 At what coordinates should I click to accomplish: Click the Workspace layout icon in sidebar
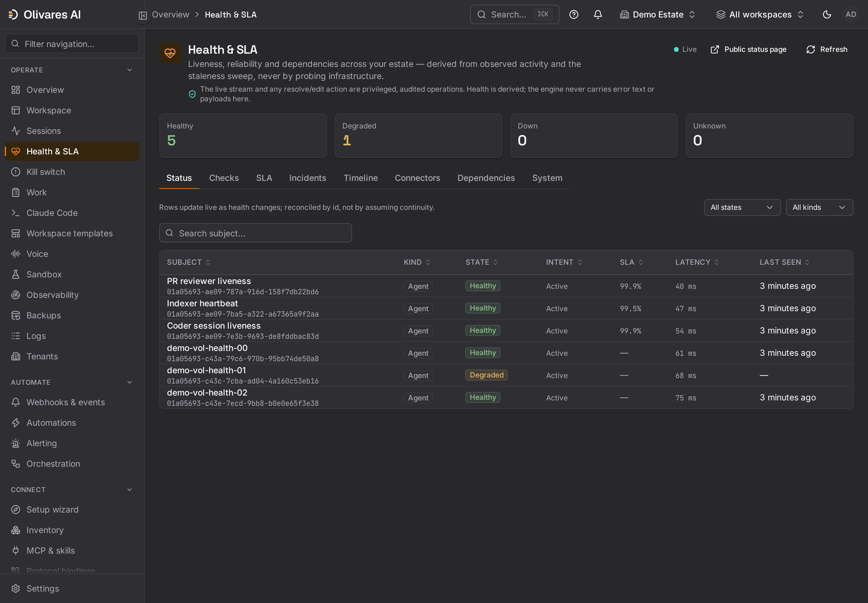pyautogui.click(x=15, y=110)
